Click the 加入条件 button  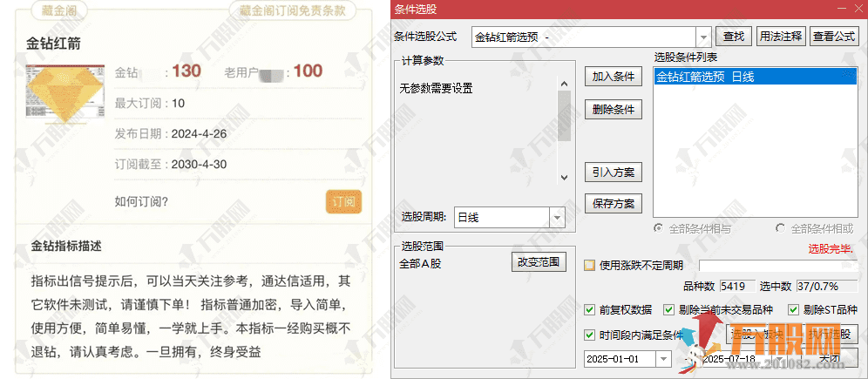tap(614, 77)
